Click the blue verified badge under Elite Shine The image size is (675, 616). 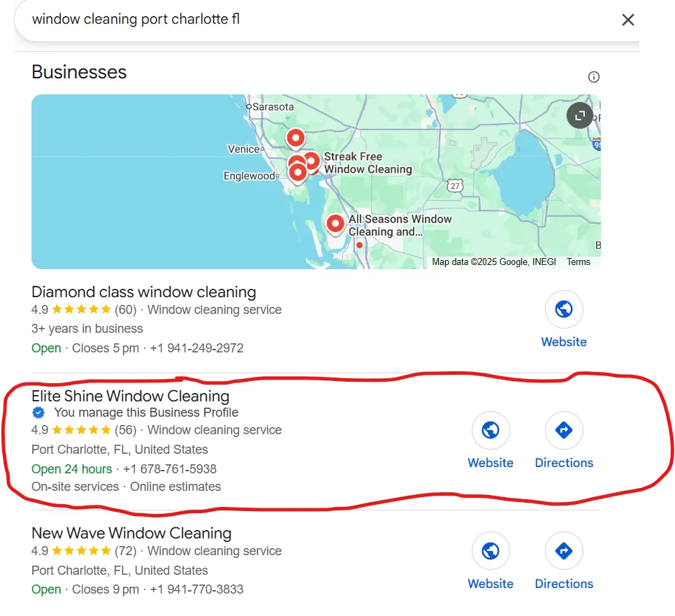[38, 413]
